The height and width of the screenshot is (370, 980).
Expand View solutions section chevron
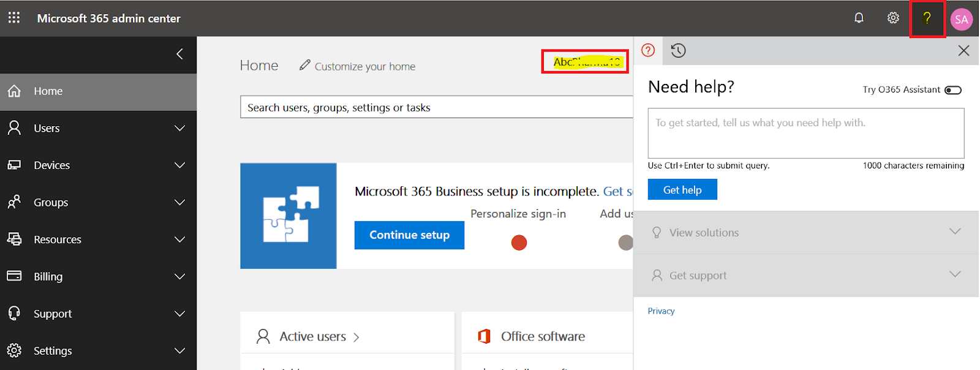955,231
